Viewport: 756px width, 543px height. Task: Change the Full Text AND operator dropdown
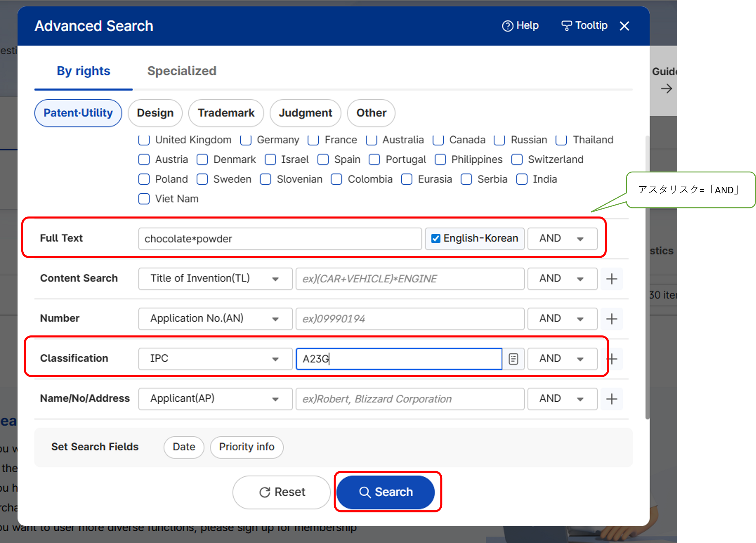pyautogui.click(x=562, y=239)
